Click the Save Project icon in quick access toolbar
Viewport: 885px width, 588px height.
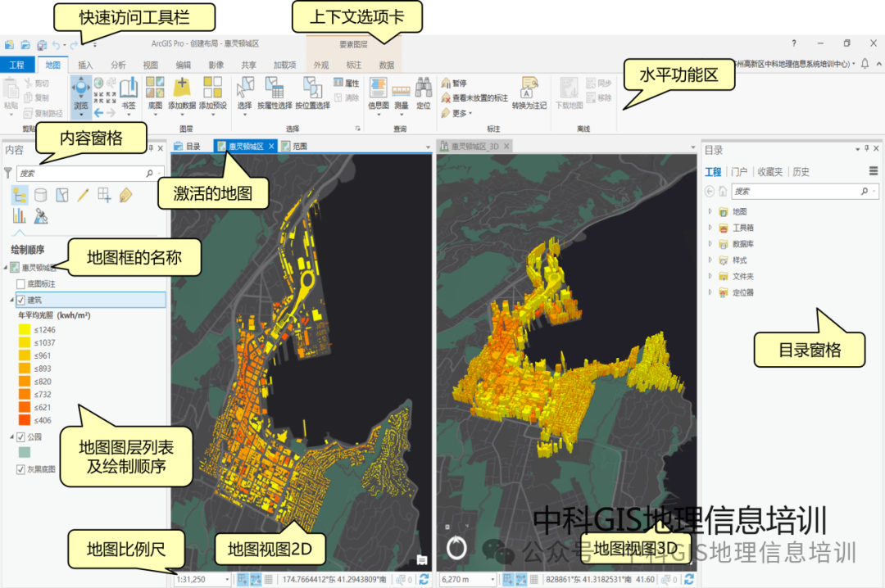click(42, 44)
